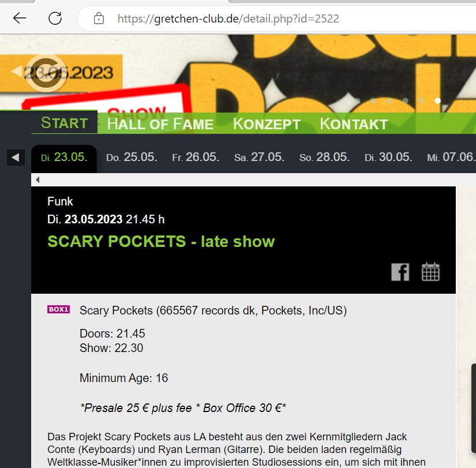Switch to the So. 28.05. date tab

point(324,158)
